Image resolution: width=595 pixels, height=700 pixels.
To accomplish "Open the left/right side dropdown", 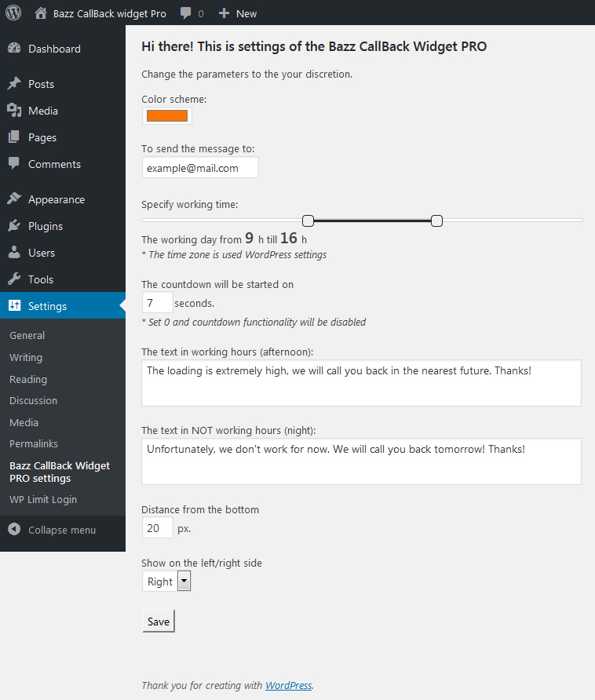I will point(166,582).
